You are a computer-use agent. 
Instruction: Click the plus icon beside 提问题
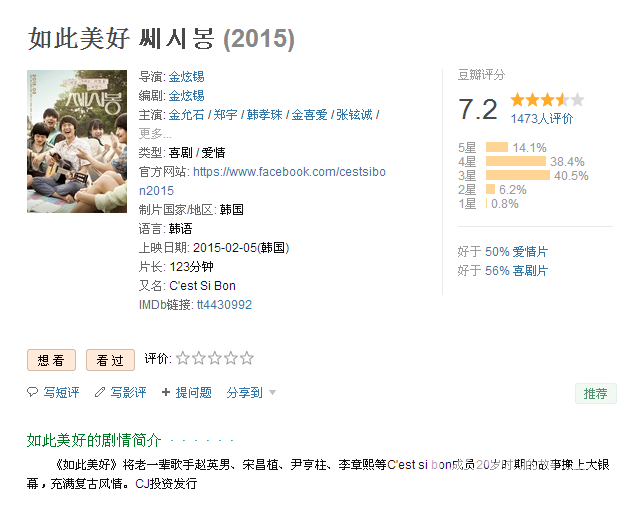(166, 393)
